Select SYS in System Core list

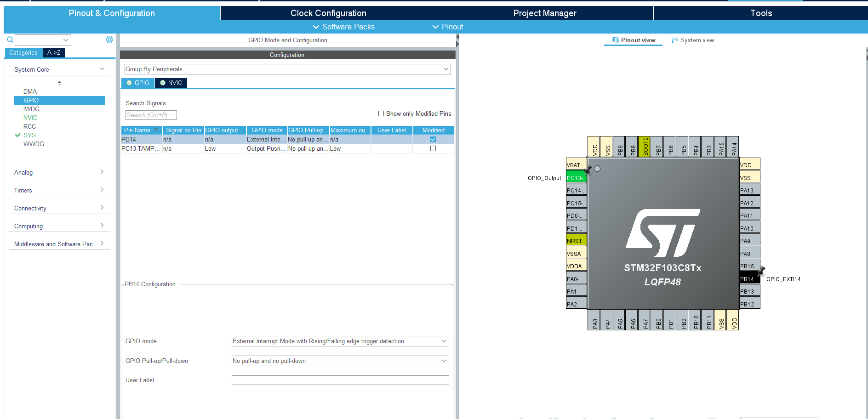[x=29, y=135]
